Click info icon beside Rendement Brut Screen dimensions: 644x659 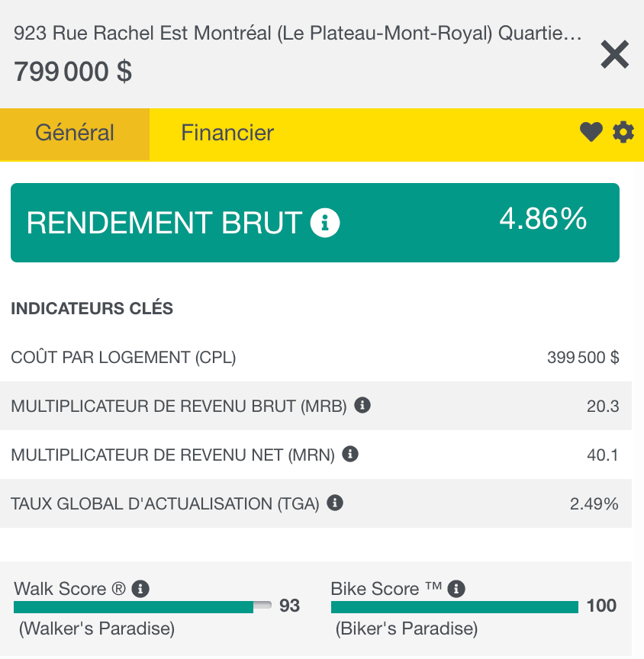coord(325,223)
